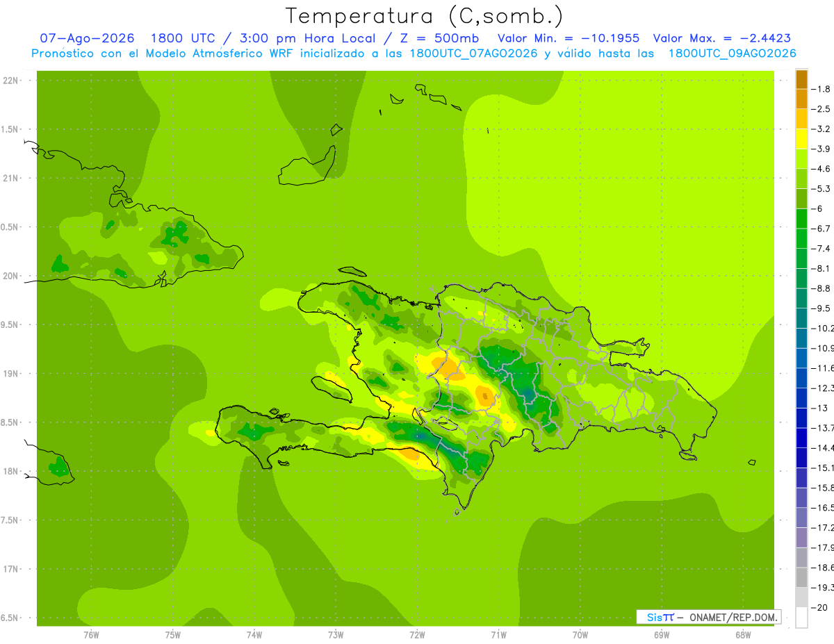
Task: Click the dark orange swatch above -1.8
Action: coord(801,79)
